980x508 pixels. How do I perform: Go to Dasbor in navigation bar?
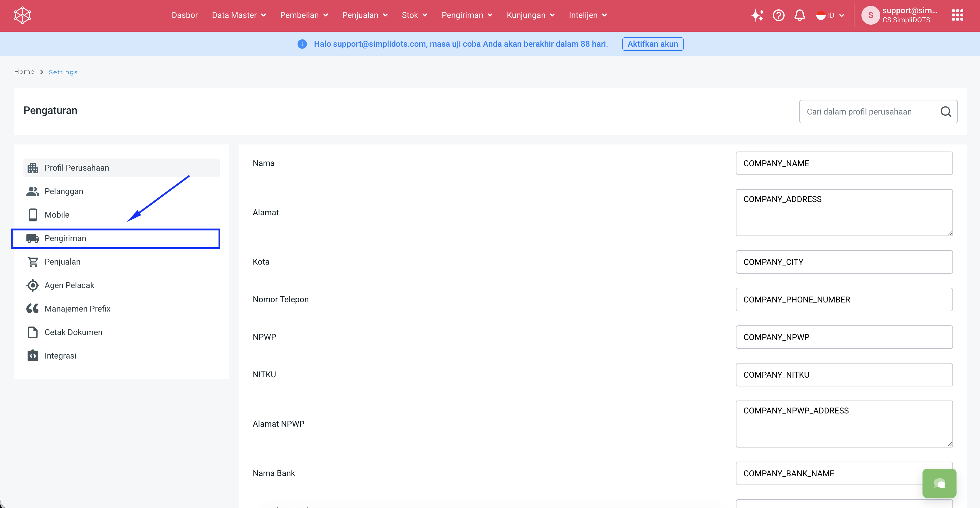185,15
